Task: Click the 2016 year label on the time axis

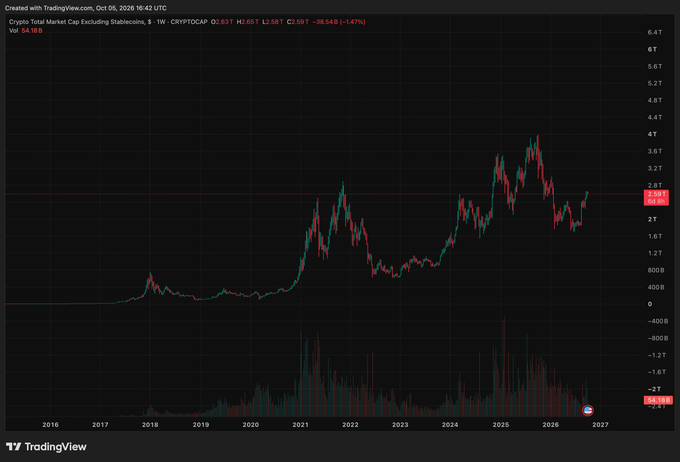Action: click(50, 425)
